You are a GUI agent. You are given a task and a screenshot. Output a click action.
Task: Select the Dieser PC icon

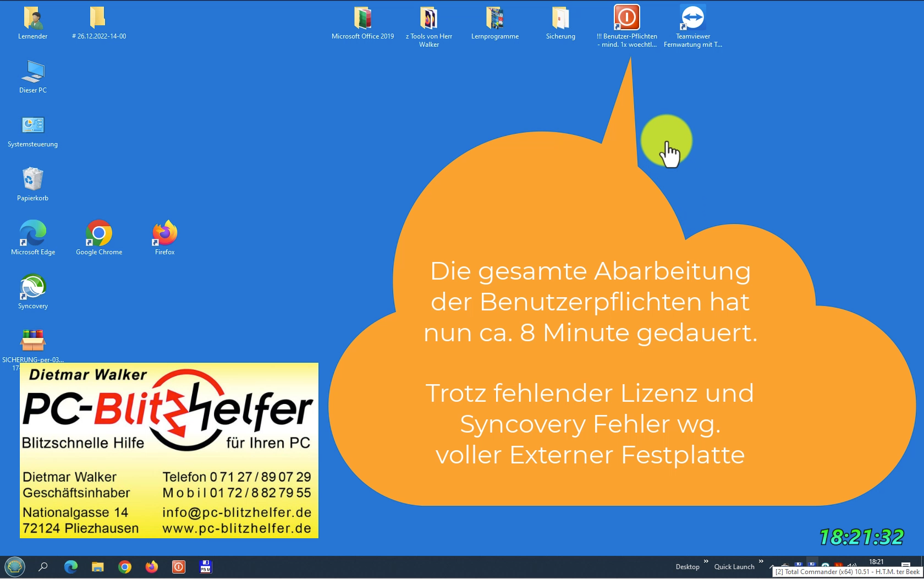pos(33,72)
